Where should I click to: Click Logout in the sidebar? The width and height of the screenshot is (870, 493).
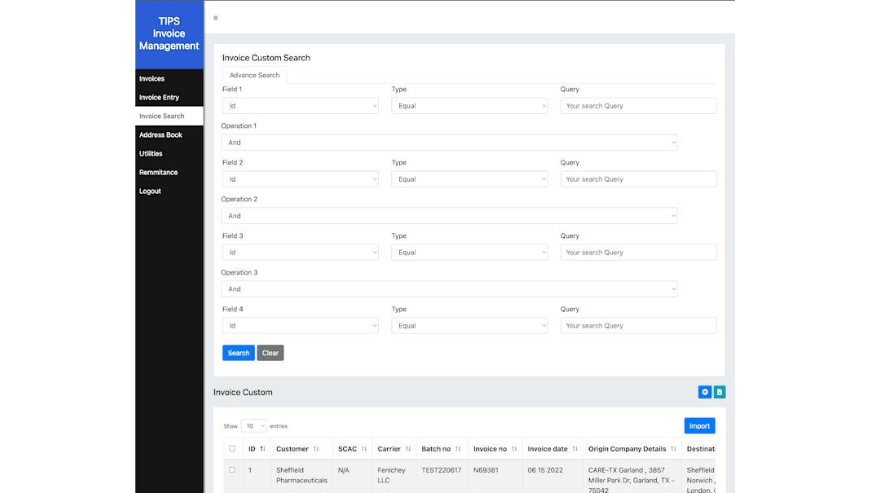click(169, 191)
